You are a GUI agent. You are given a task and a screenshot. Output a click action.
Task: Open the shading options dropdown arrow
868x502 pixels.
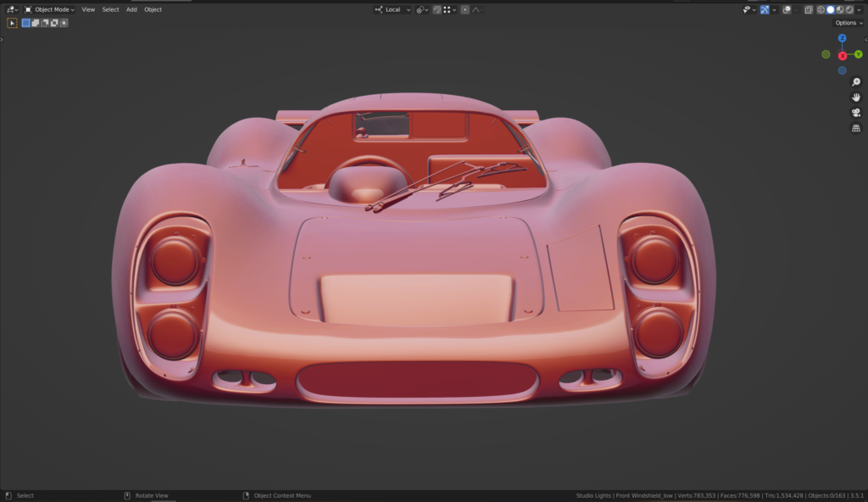pos(859,9)
